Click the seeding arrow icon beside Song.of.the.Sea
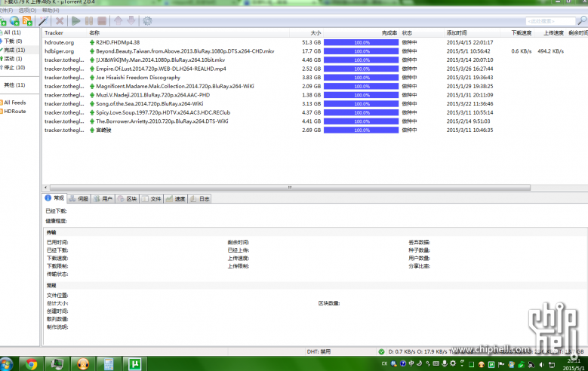The height and width of the screenshot is (371, 588). coord(92,104)
